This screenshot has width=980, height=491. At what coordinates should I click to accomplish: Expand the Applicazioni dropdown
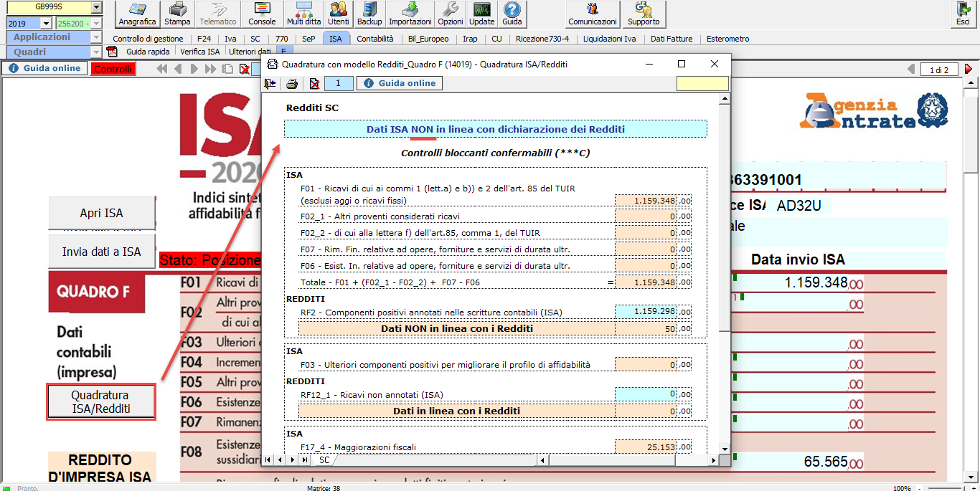(x=96, y=37)
